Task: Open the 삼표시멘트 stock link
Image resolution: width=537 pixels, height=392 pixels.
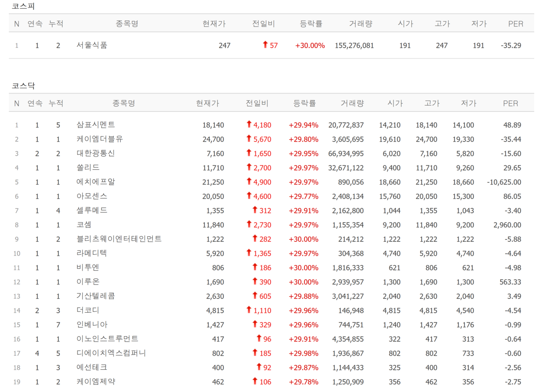Action: point(96,125)
